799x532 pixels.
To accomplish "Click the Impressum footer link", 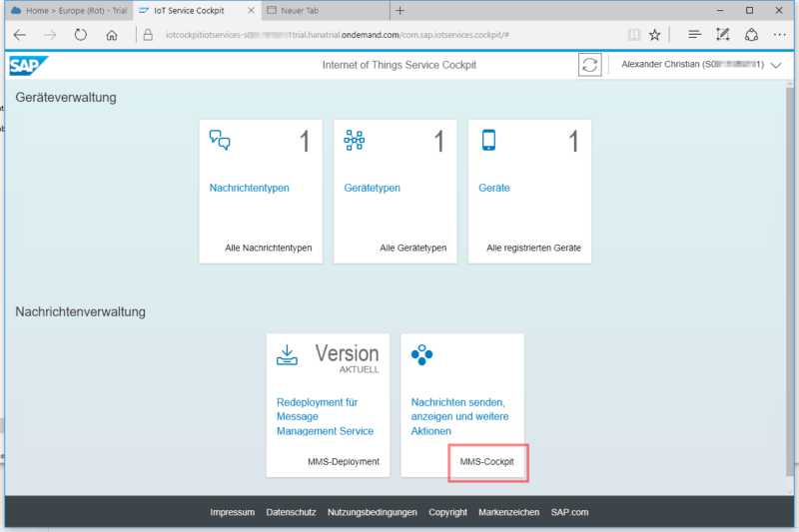I will click(233, 512).
